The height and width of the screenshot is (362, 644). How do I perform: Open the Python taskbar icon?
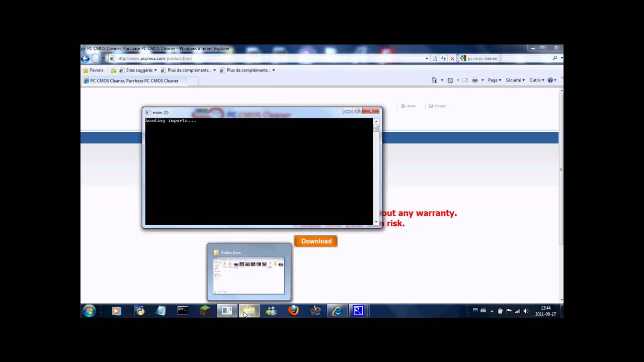139,311
